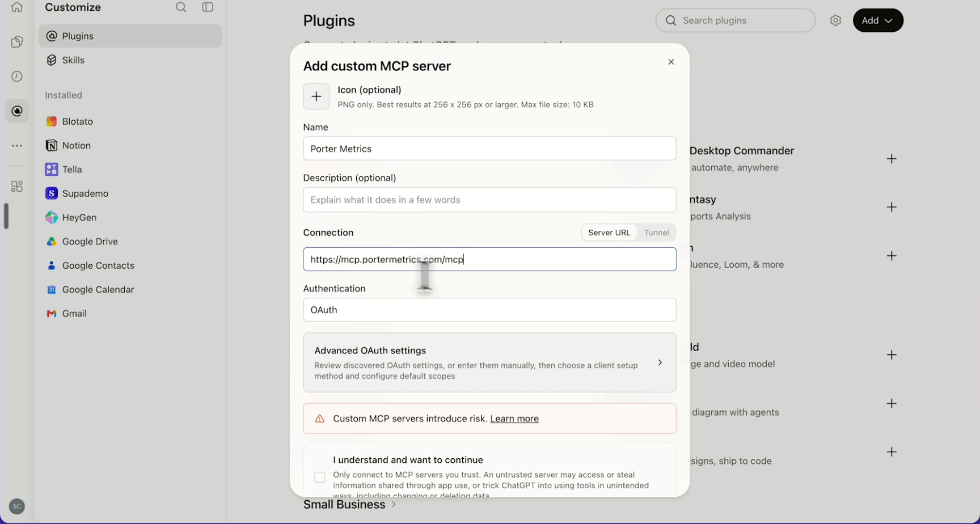Toggle the sidebar panel layout icon
The image size is (980, 524).
pyautogui.click(x=208, y=7)
